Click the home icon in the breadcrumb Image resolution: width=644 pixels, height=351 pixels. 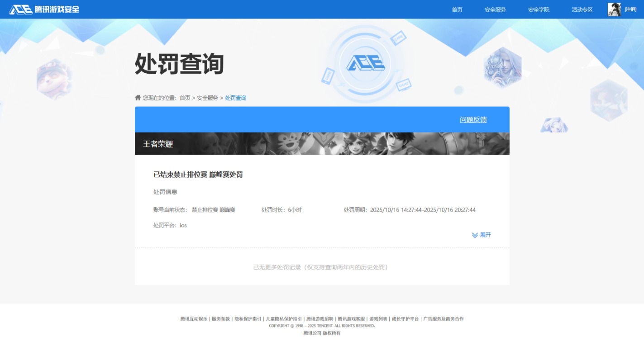point(137,98)
